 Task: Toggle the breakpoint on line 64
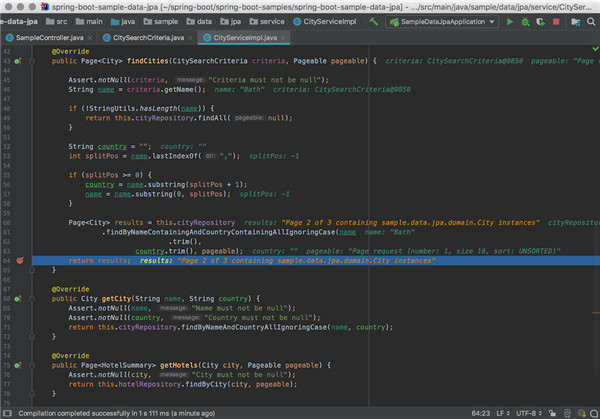21,259
